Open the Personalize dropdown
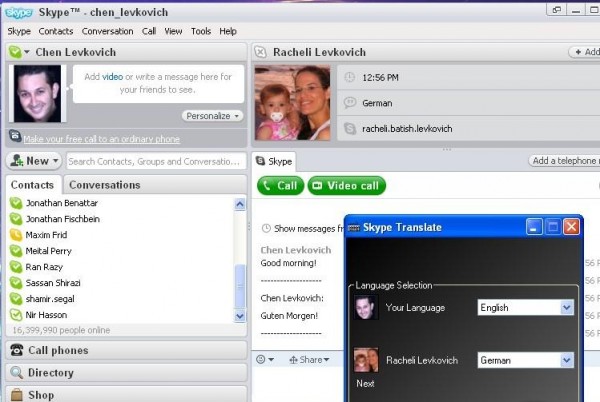This screenshot has height=402, width=600. click(212, 116)
